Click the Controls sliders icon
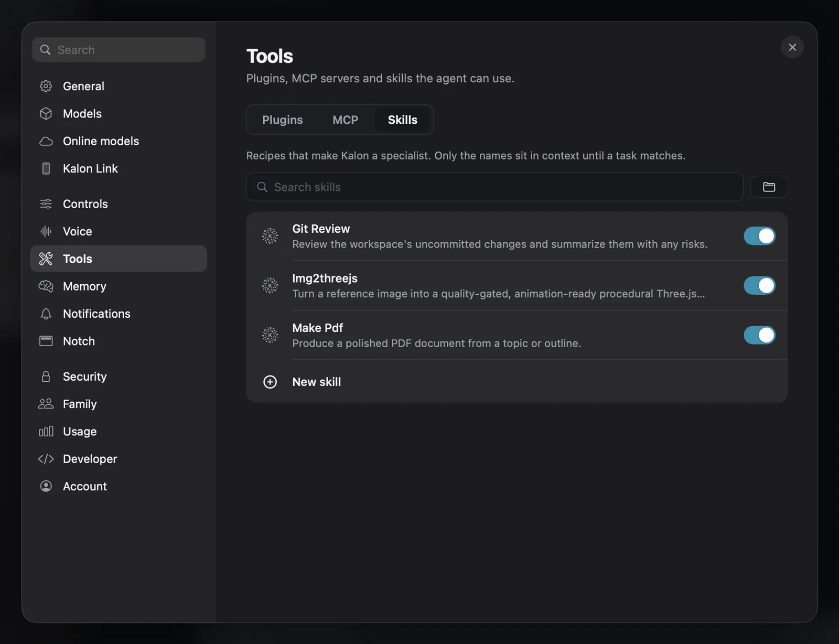 46,204
